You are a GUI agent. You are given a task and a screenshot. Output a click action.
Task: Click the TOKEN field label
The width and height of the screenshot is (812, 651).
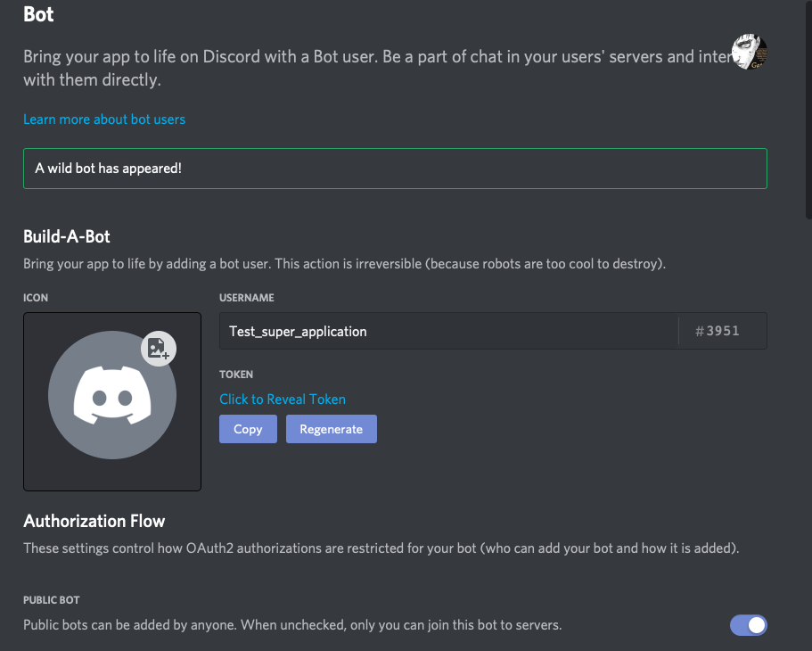tap(236, 375)
